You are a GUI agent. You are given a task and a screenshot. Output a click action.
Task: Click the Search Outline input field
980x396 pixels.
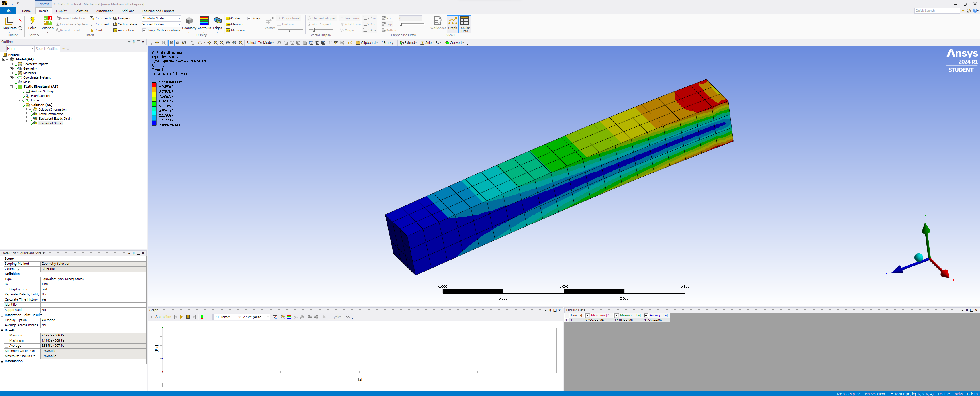coord(48,49)
